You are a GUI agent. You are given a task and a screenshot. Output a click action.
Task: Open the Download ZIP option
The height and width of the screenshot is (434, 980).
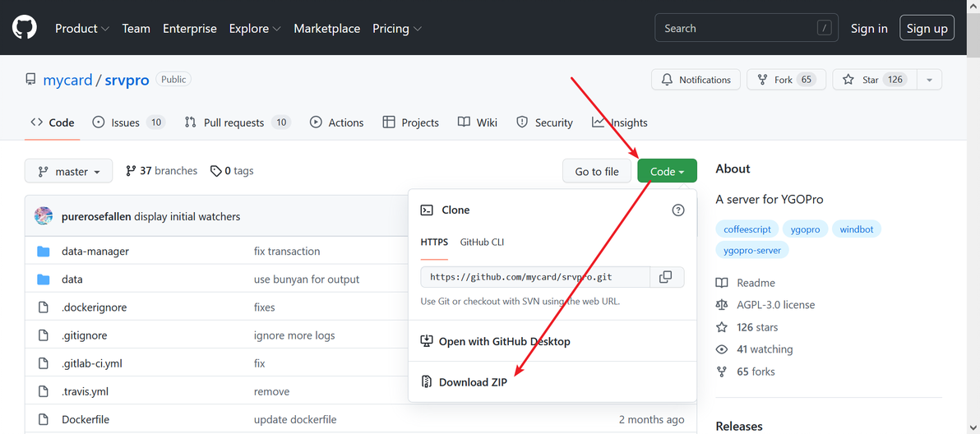[473, 382]
